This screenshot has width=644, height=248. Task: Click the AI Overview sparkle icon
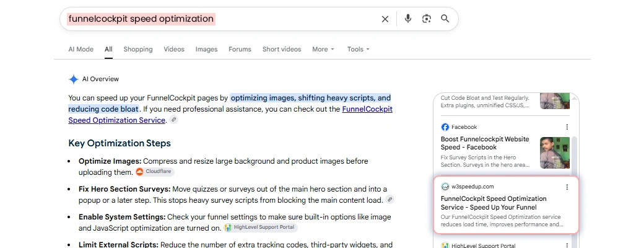(x=74, y=79)
